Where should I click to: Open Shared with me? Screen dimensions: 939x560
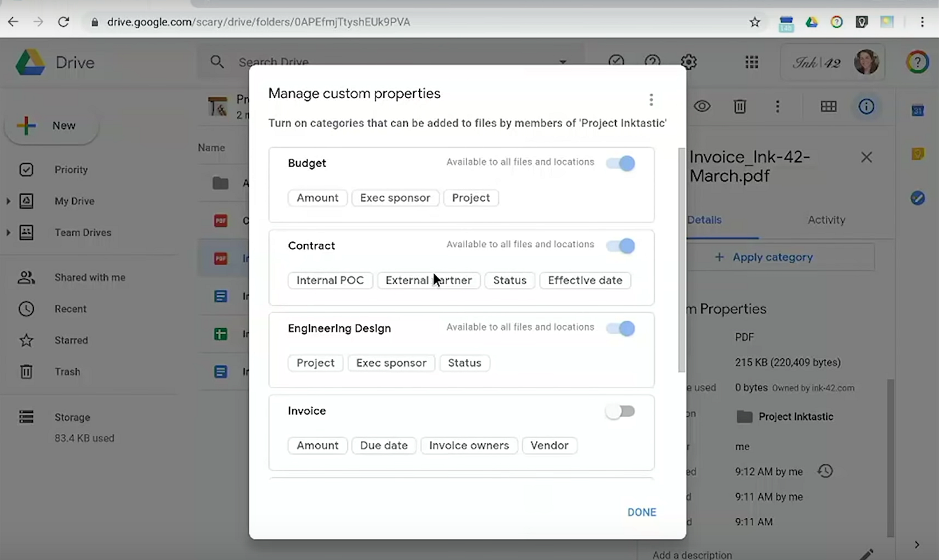pyautogui.click(x=90, y=277)
